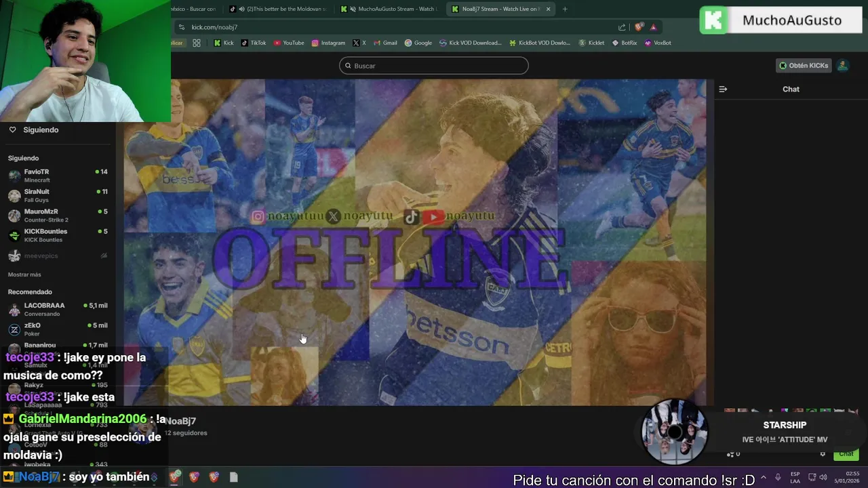Click the Chat panel heading
Screen dimensions: 868x488
pos(791,89)
